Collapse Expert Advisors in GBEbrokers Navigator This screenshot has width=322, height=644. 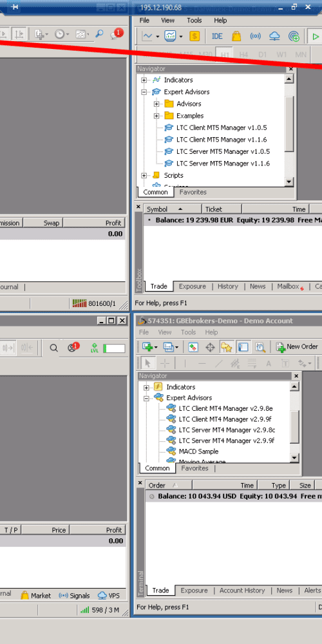pyautogui.click(x=146, y=398)
